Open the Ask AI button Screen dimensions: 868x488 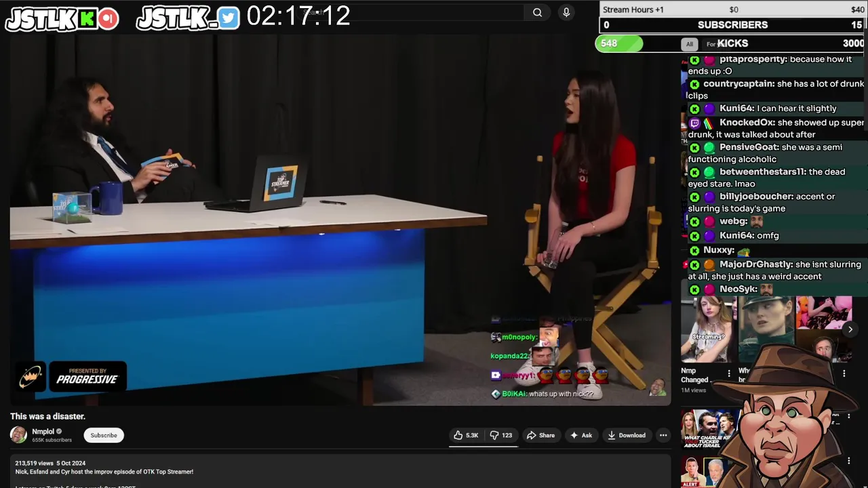coord(581,435)
